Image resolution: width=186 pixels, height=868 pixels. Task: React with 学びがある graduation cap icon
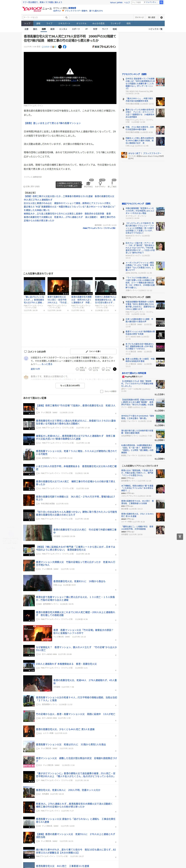[x=89, y=184]
